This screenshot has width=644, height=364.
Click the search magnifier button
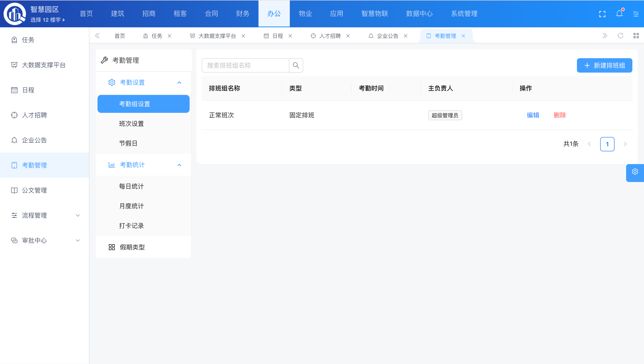296,65
